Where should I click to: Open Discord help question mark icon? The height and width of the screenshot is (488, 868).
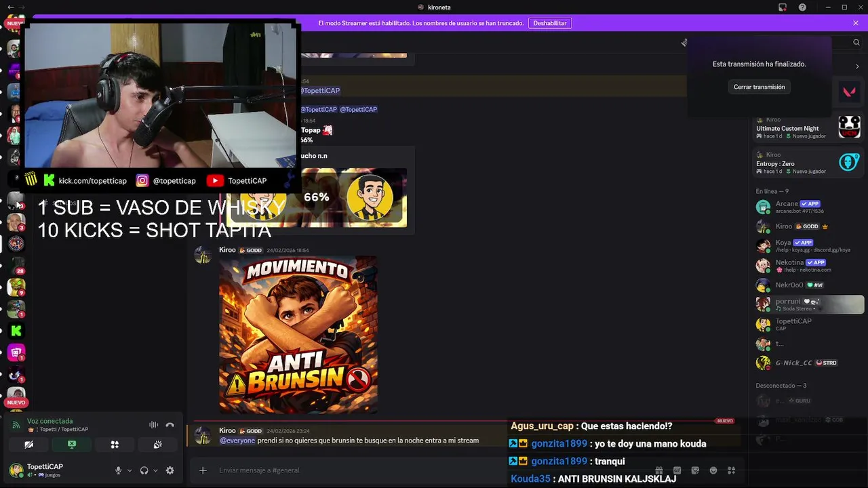[x=803, y=7]
